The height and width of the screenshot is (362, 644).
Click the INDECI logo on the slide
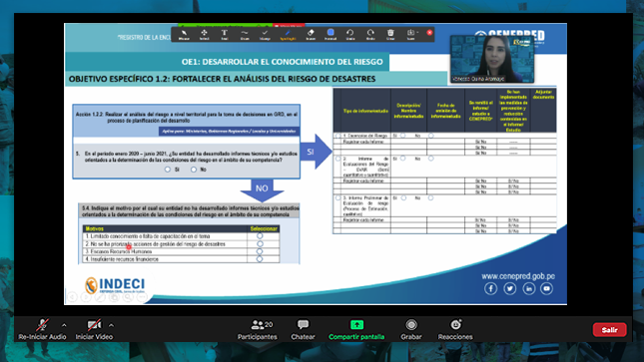115,285
